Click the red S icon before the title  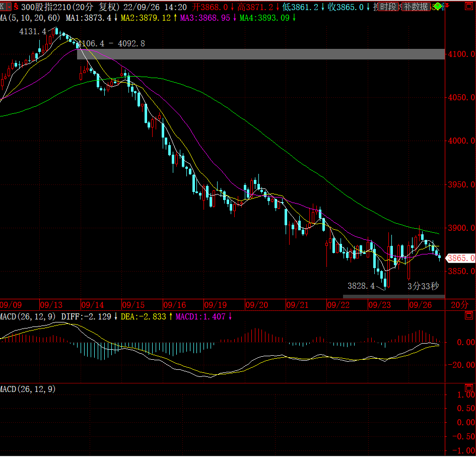pos(16,7)
